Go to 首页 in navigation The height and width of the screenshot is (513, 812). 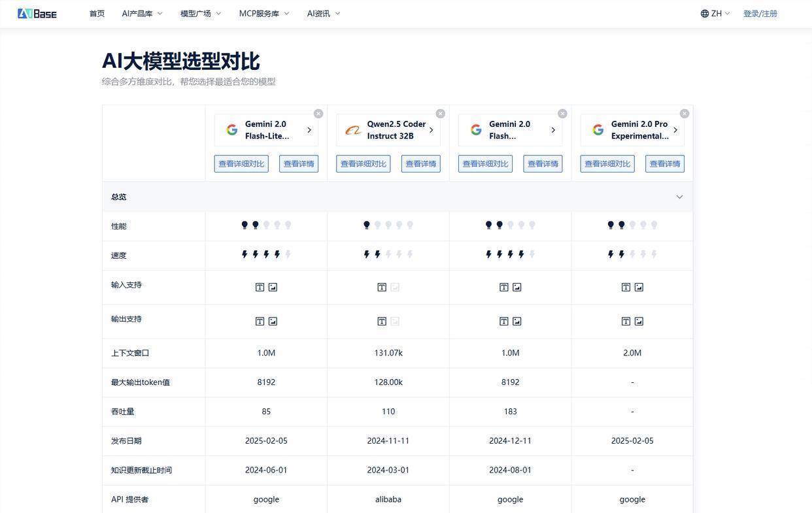[x=97, y=14]
